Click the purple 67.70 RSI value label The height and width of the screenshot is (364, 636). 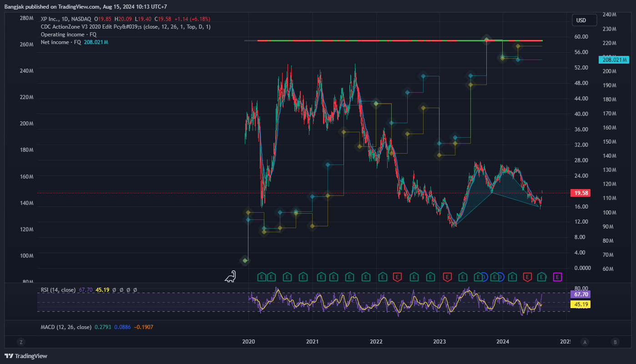(580, 294)
